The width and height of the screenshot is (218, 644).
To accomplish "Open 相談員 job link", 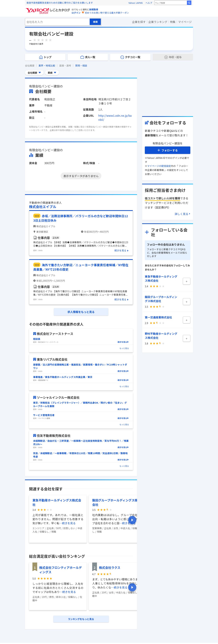I will pos(37,339).
